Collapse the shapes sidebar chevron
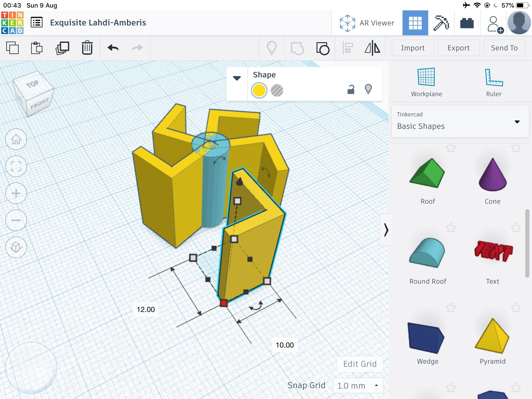 tap(386, 230)
